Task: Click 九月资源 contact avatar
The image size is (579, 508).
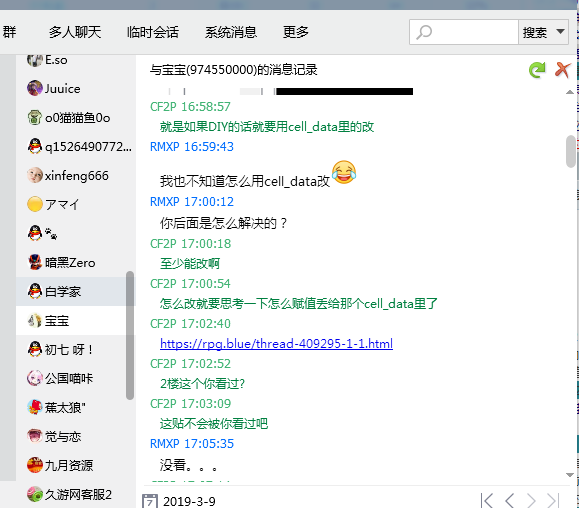Action: click(35, 465)
